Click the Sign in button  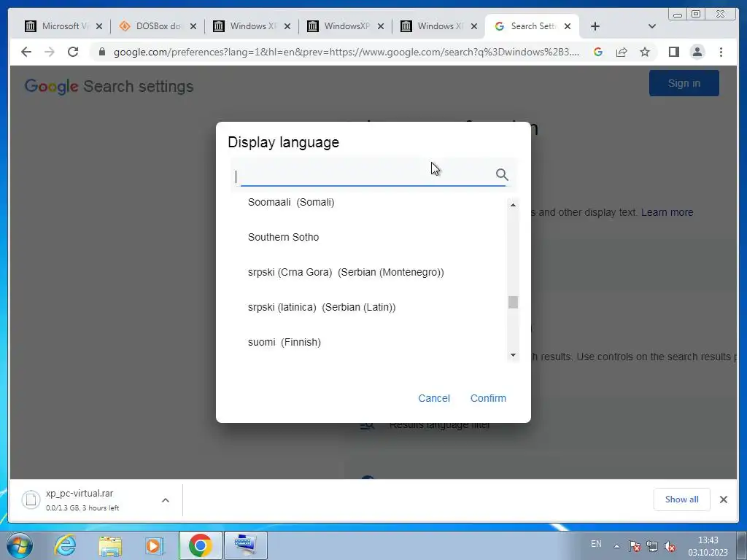[x=684, y=83]
